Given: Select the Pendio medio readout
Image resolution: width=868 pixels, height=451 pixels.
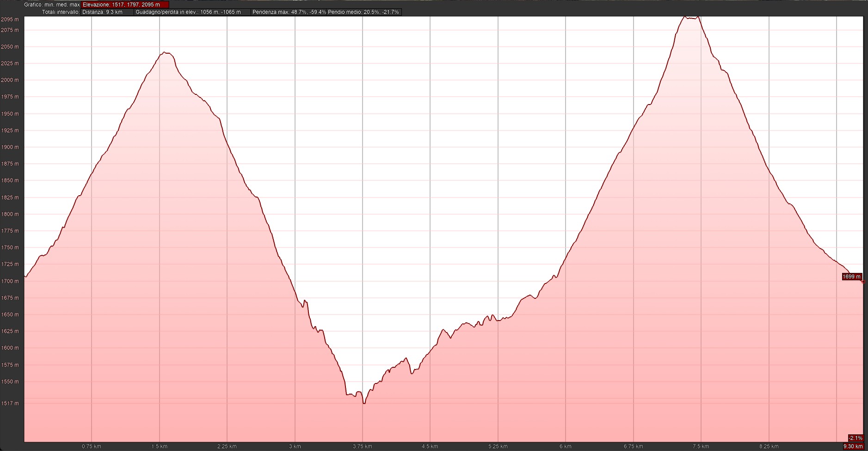Looking at the screenshot, I should (x=363, y=12).
